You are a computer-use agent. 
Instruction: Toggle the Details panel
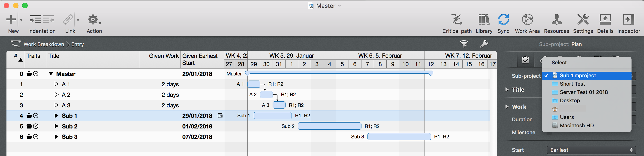605,20
